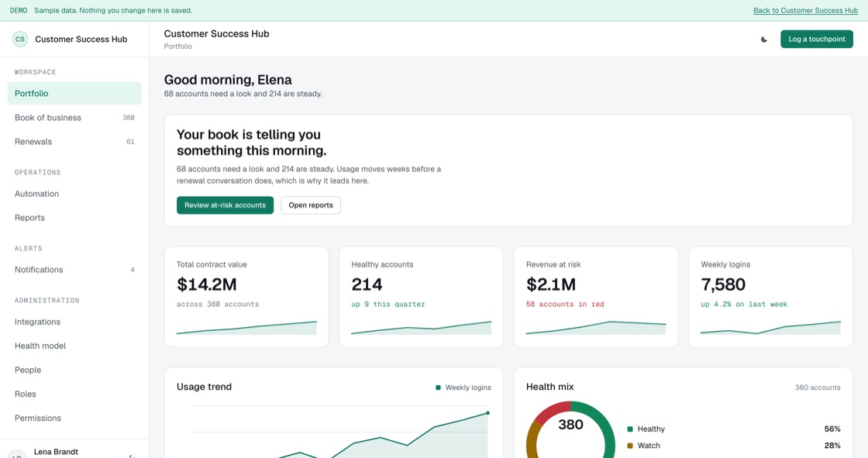Open the Reports sidebar item
This screenshot has height=458, width=868.
pos(74,218)
